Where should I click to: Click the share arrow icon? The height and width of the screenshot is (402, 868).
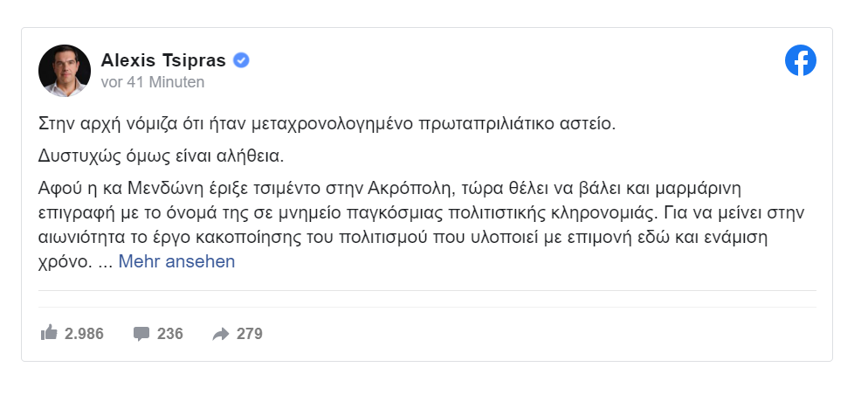221,334
